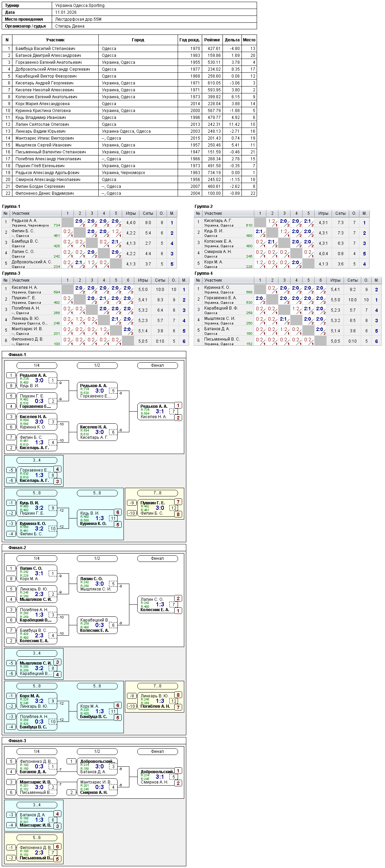Open the Финал-1 final match Редьков vs Киселев

pos(158,412)
